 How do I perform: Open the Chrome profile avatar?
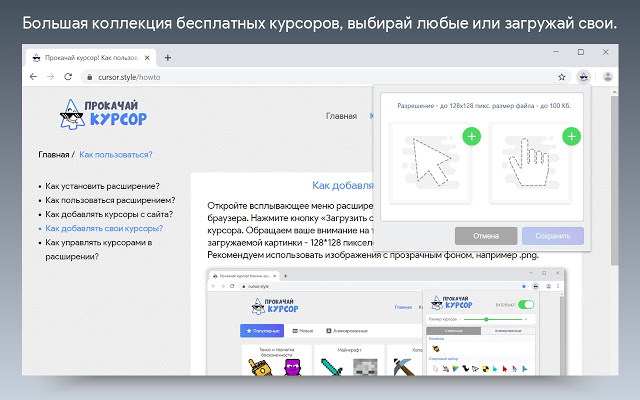pos(608,77)
